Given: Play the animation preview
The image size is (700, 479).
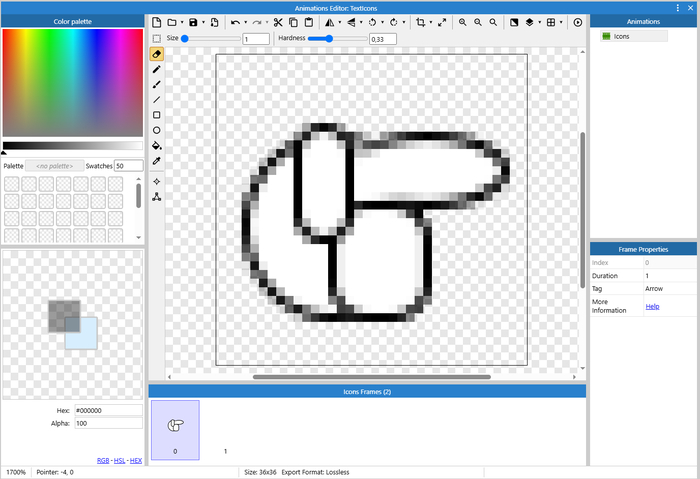Looking at the screenshot, I should click(577, 22).
